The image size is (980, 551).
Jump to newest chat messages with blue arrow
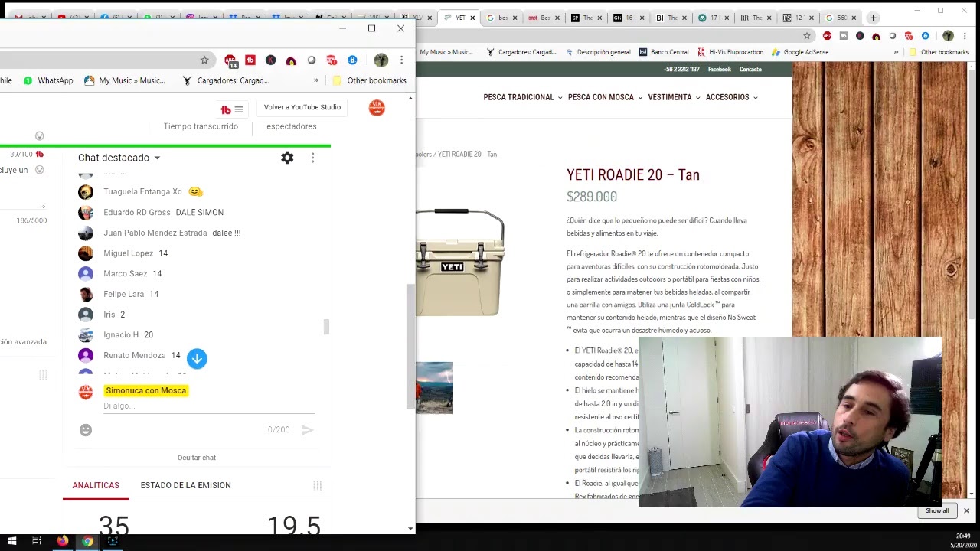coord(197,358)
